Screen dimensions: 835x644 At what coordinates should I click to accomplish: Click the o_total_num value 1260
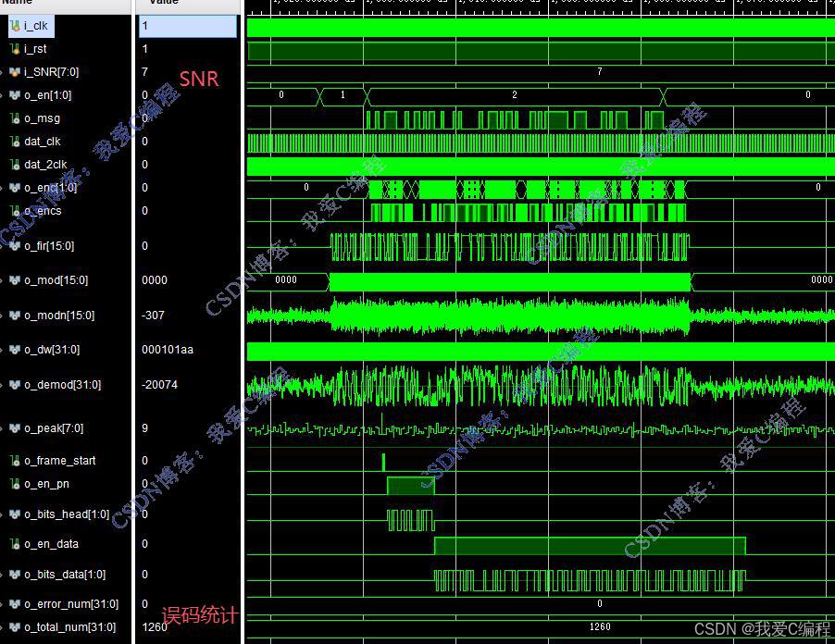155,627
